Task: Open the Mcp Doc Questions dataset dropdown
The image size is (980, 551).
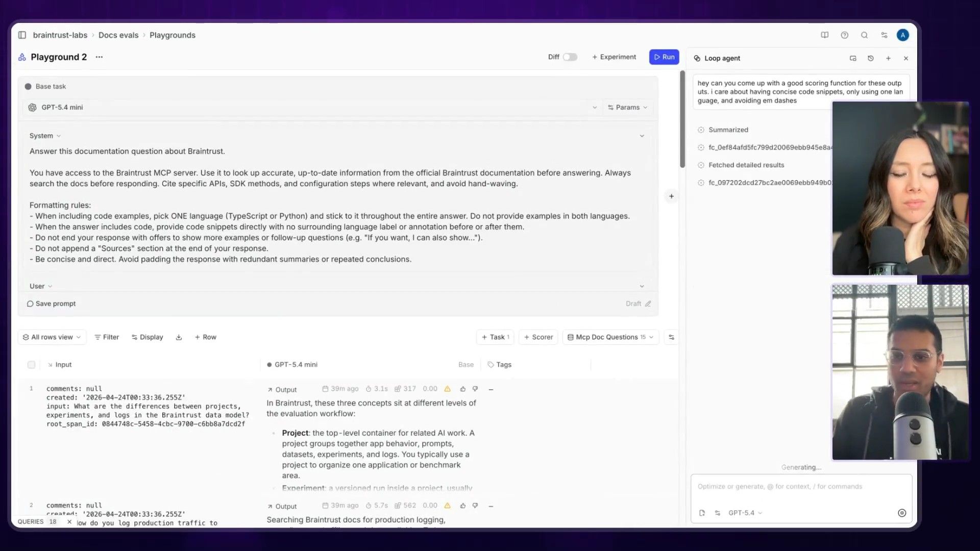Action: point(611,337)
